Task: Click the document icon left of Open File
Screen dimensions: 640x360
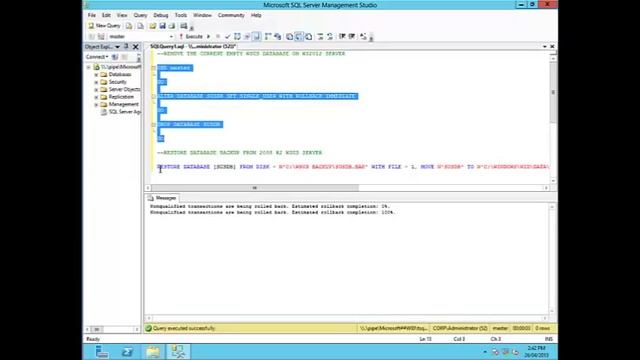Action: [x=141, y=26]
